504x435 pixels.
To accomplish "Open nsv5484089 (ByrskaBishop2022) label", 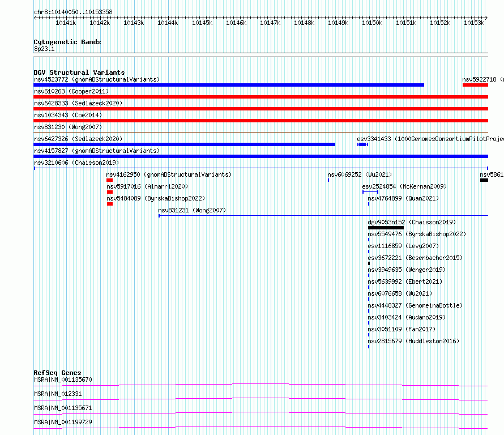I will point(156,198).
